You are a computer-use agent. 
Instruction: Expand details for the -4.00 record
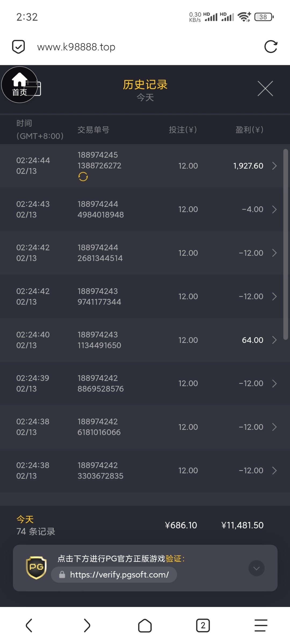point(274,209)
